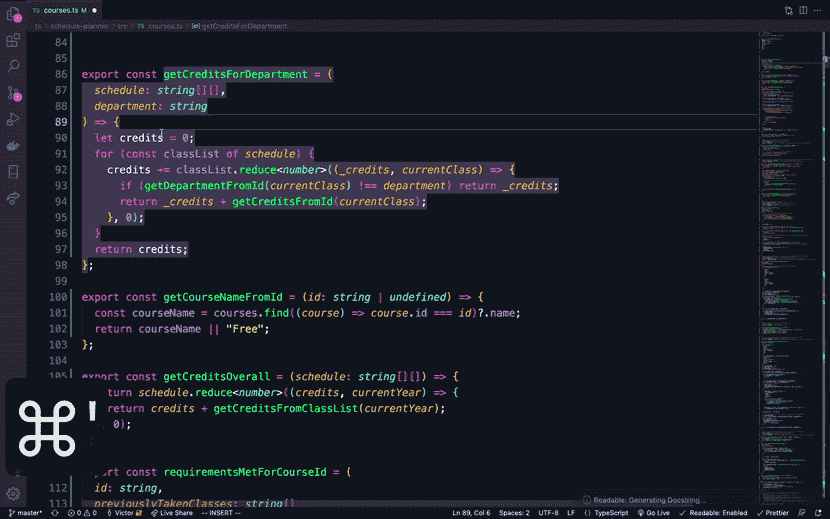The height and width of the screenshot is (519, 830).
Task: Click the feedback icon in status bar
Action: point(802,513)
